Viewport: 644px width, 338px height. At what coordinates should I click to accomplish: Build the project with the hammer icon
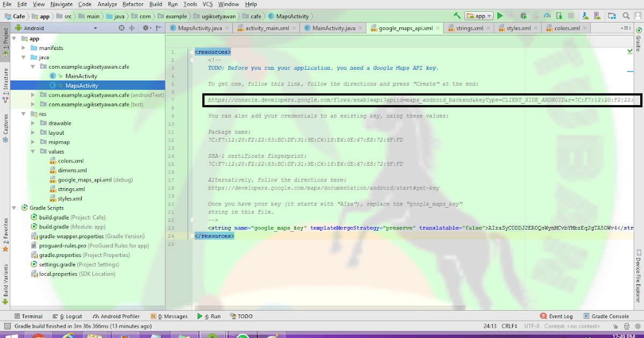457,16
